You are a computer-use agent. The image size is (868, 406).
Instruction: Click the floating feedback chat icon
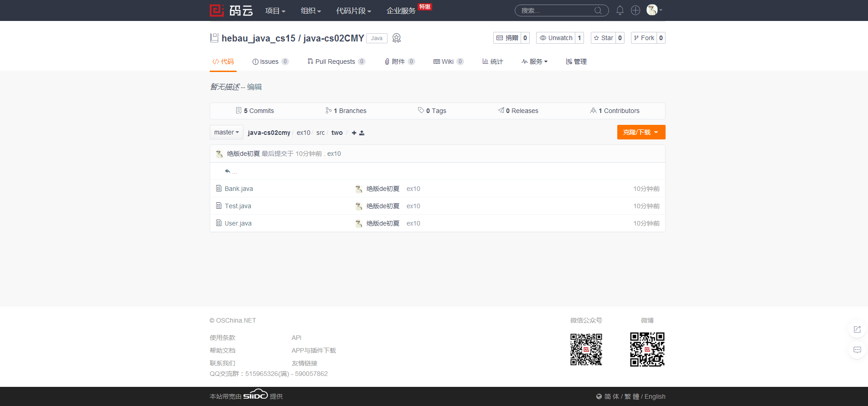tap(857, 350)
